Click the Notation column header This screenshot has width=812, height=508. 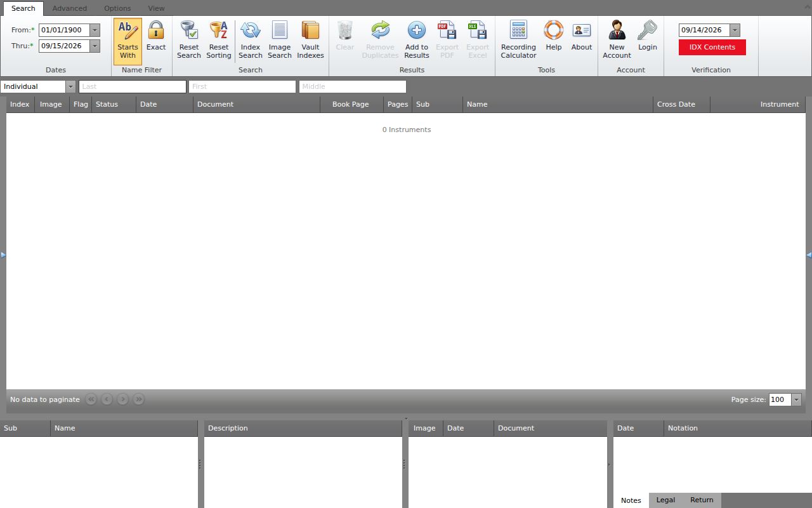[738, 428]
